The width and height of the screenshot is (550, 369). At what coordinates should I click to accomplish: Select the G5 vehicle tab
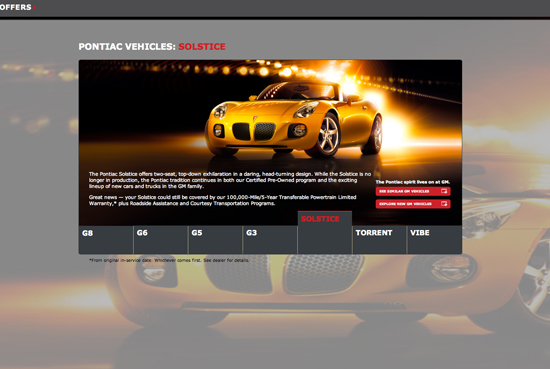(215, 240)
